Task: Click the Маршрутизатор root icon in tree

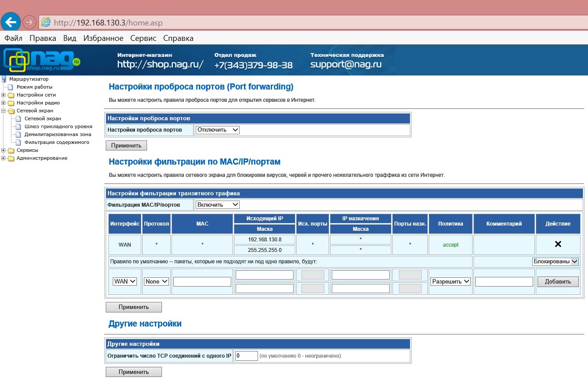Action: [4, 79]
